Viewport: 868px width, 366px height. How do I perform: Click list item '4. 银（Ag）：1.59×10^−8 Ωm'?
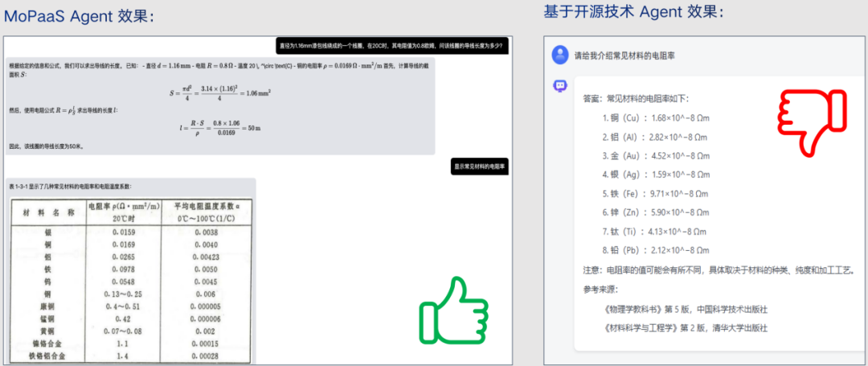pos(656,175)
